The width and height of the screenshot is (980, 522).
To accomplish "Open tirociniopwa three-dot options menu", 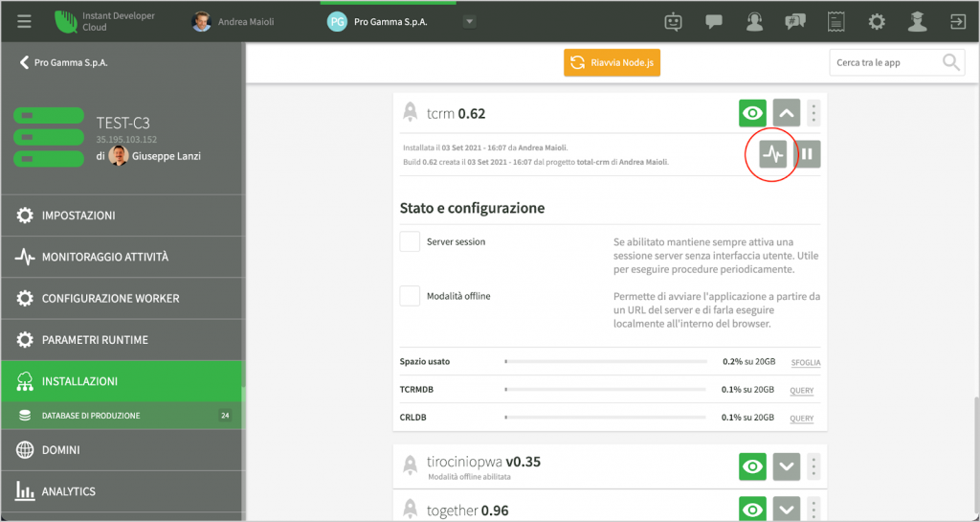I will pyautogui.click(x=813, y=466).
